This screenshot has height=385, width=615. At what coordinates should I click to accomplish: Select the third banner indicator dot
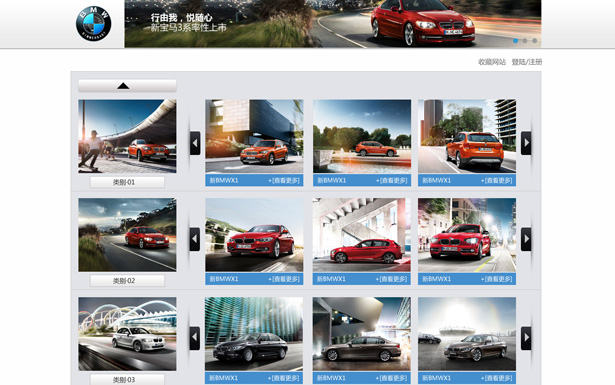(x=534, y=40)
